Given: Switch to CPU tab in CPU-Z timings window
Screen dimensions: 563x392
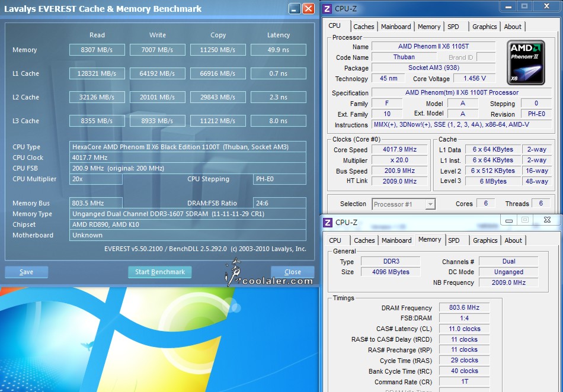Looking at the screenshot, I should tap(335, 240).
